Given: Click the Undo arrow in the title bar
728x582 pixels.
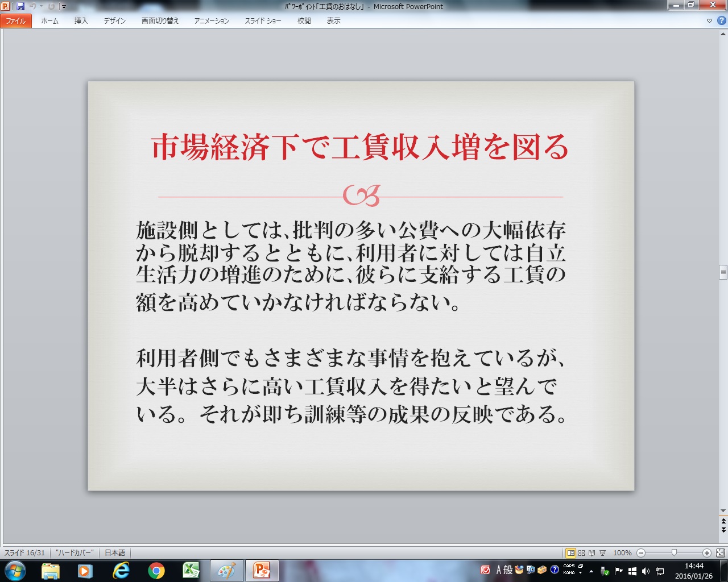Looking at the screenshot, I should 33,6.
